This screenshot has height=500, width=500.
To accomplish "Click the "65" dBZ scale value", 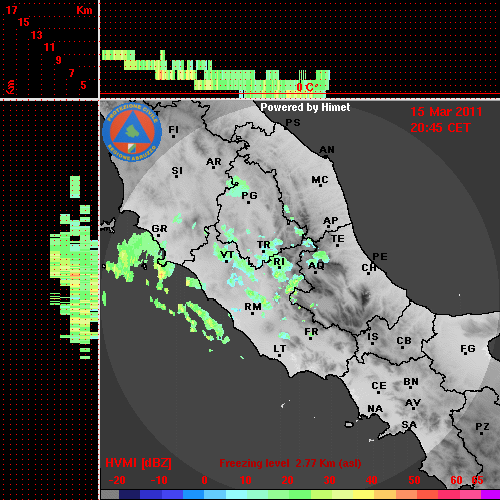I will pos(477,480).
